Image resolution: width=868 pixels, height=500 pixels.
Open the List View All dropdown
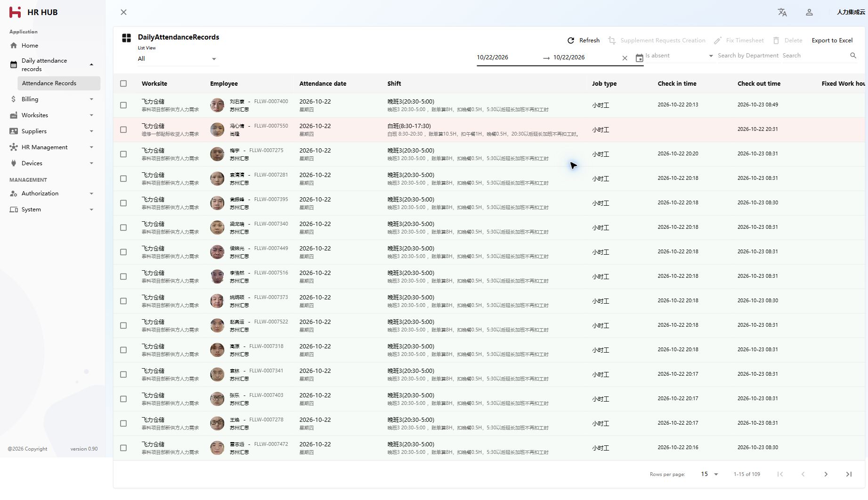click(178, 59)
